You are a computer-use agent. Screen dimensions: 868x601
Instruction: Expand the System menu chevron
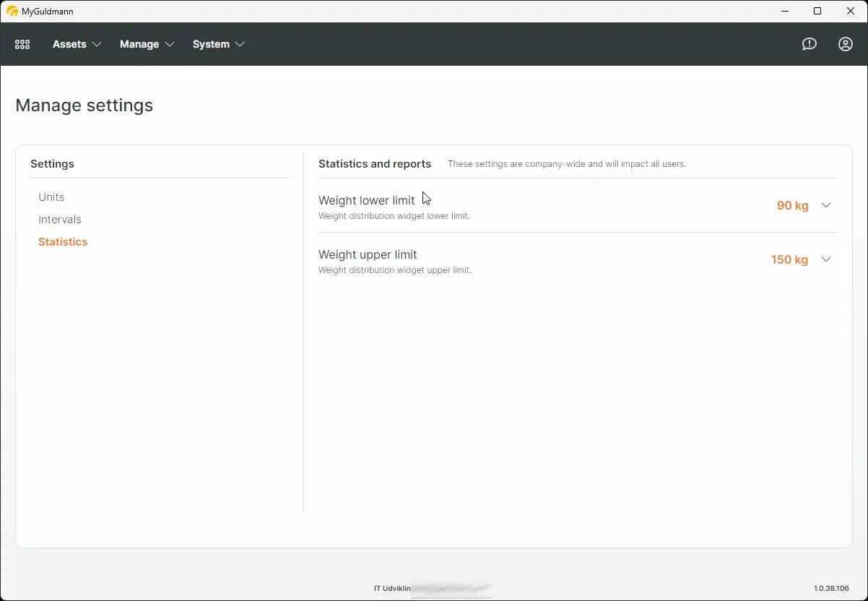point(240,44)
